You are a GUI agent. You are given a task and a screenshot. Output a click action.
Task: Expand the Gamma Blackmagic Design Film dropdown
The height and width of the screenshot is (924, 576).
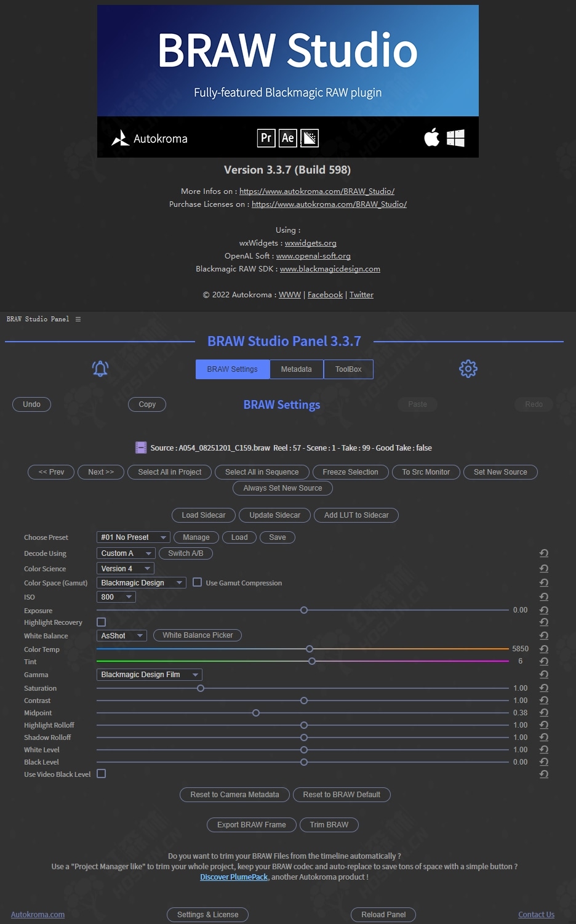click(149, 675)
